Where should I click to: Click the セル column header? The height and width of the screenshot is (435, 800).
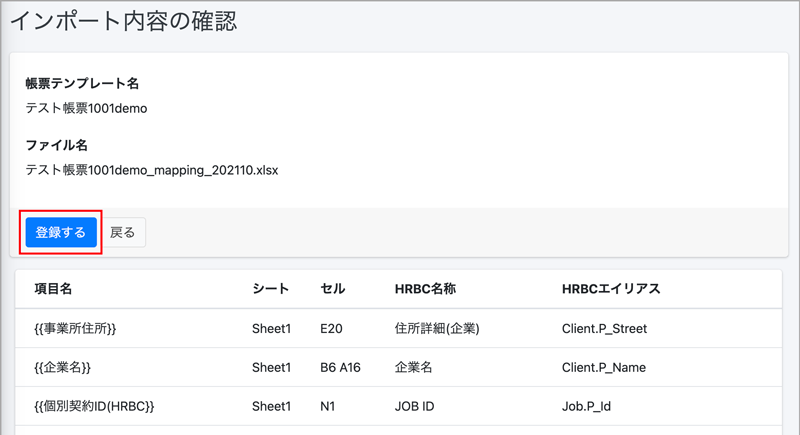333,289
